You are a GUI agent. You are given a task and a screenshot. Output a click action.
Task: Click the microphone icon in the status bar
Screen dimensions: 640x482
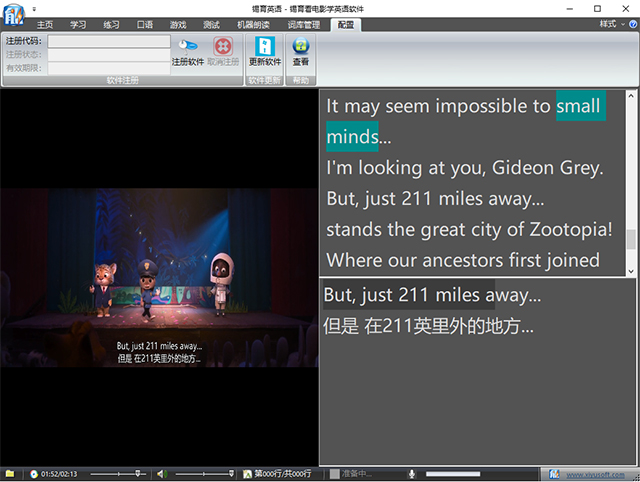click(412, 474)
